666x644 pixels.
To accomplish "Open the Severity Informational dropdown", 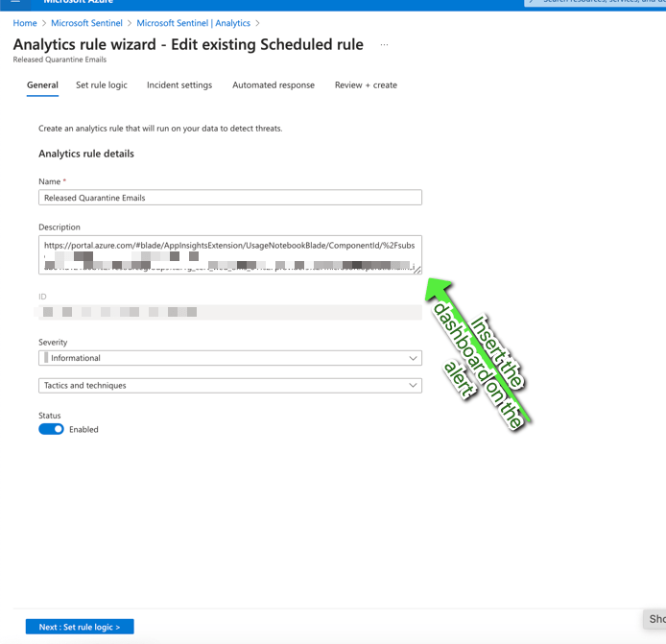I will point(229,358).
